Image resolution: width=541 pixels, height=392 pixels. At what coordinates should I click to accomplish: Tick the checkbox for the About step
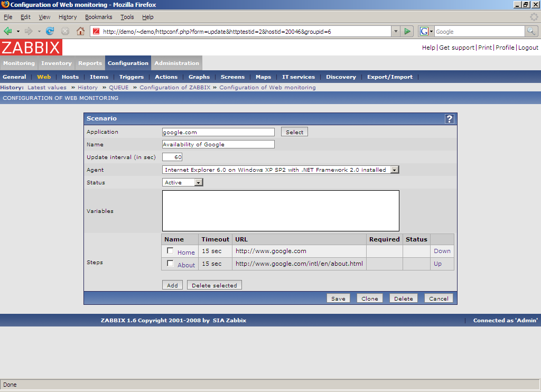170,263
